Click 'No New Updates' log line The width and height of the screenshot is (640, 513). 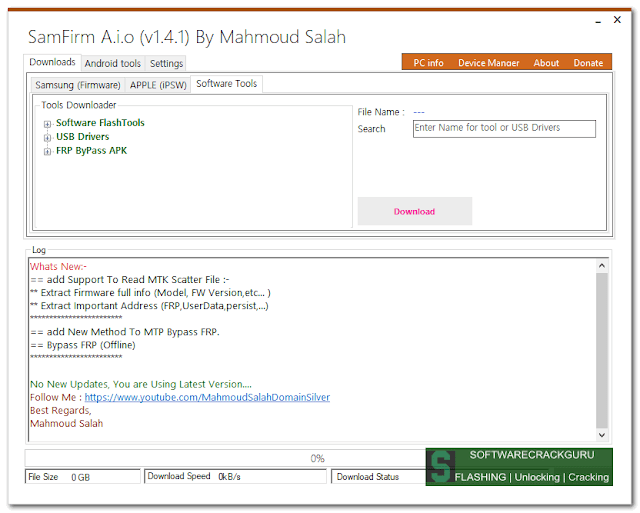pos(141,384)
